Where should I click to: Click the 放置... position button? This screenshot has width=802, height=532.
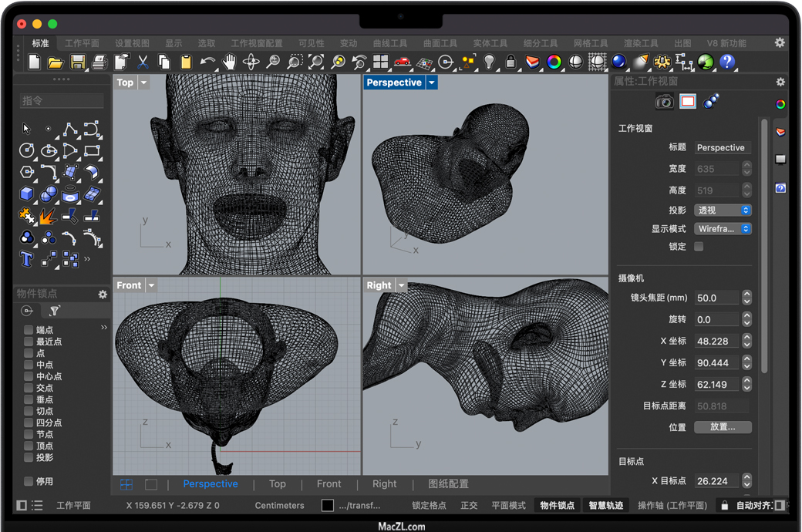[723, 427]
